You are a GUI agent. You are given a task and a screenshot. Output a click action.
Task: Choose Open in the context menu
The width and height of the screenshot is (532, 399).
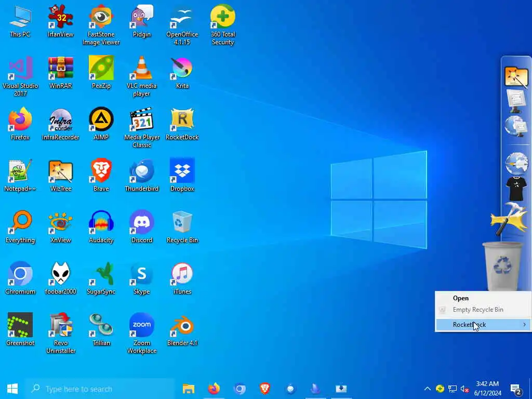[460, 298]
